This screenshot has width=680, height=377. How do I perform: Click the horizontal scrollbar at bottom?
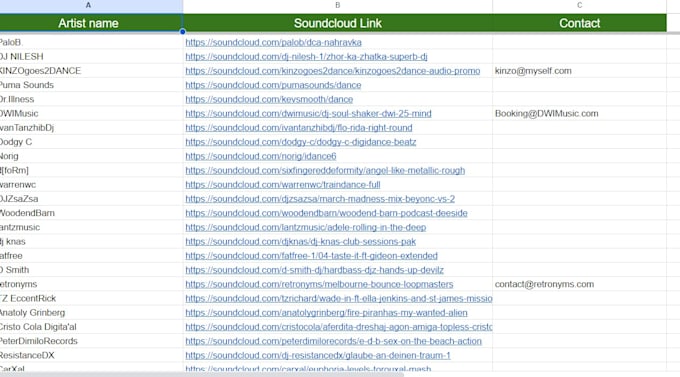click(x=202, y=374)
